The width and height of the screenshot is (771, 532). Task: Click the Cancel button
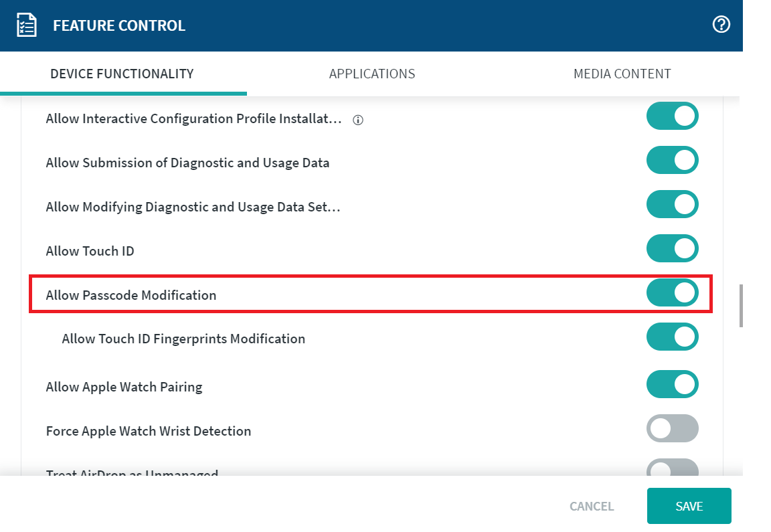pyautogui.click(x=592, y=507)
